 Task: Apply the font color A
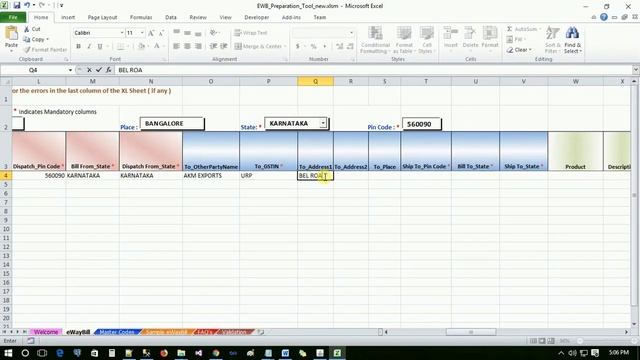click(157, 47)
